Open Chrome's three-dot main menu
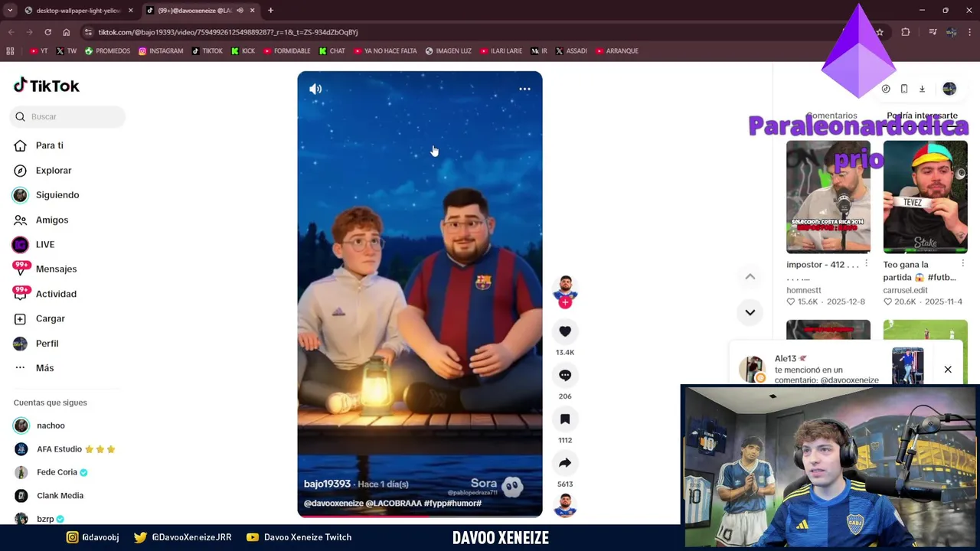Image resolution: width=980 pixels, height=551 pixels. 970,32
